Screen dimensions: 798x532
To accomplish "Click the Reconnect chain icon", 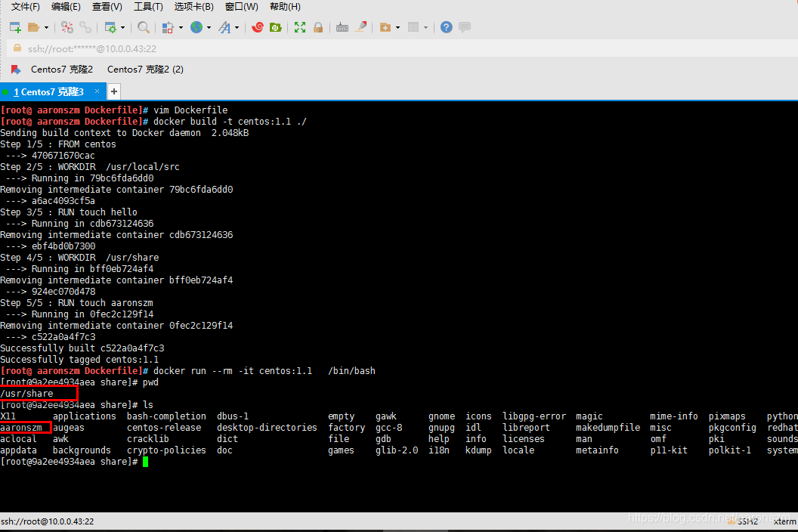I will [x=85, y=27].
